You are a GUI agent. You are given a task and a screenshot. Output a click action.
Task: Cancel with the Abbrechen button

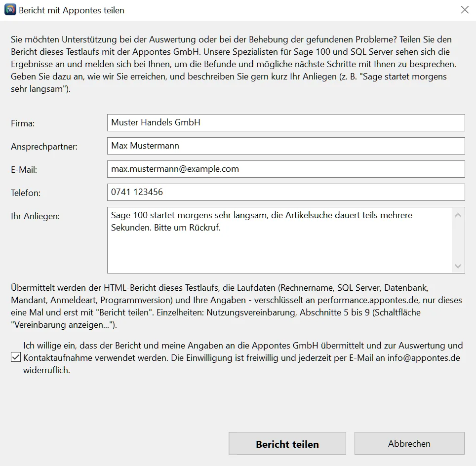tap(409, 443)
